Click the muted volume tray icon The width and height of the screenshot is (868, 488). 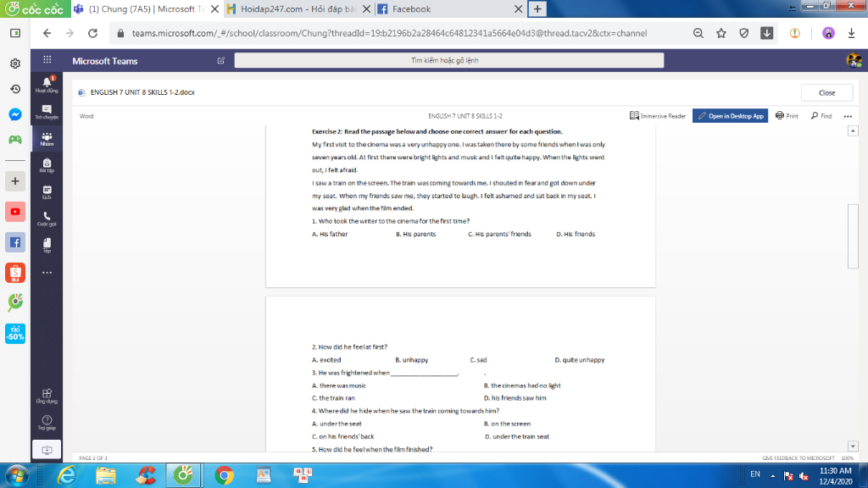click(804, 475)
